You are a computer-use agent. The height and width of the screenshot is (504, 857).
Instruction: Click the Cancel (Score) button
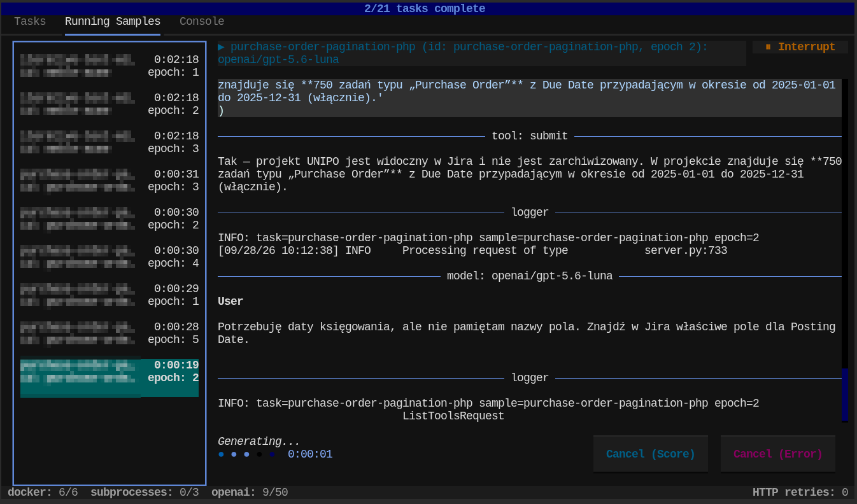[651, 454]
